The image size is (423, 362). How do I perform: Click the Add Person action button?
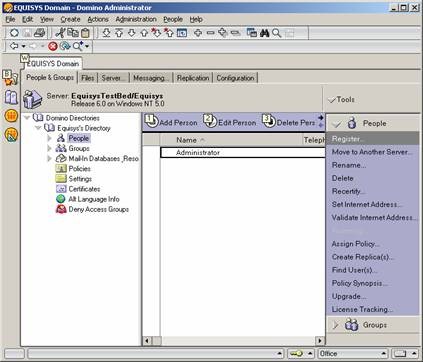(171, 122)
